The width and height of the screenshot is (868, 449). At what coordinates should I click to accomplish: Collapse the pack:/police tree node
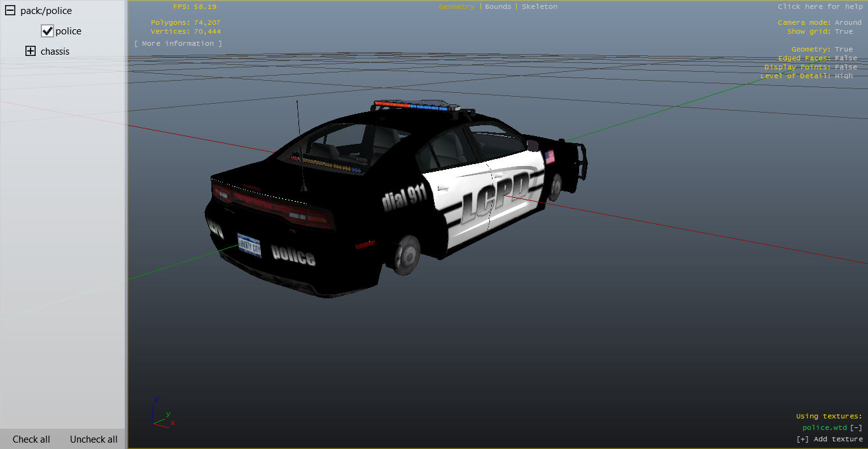[x=10, y=11]
